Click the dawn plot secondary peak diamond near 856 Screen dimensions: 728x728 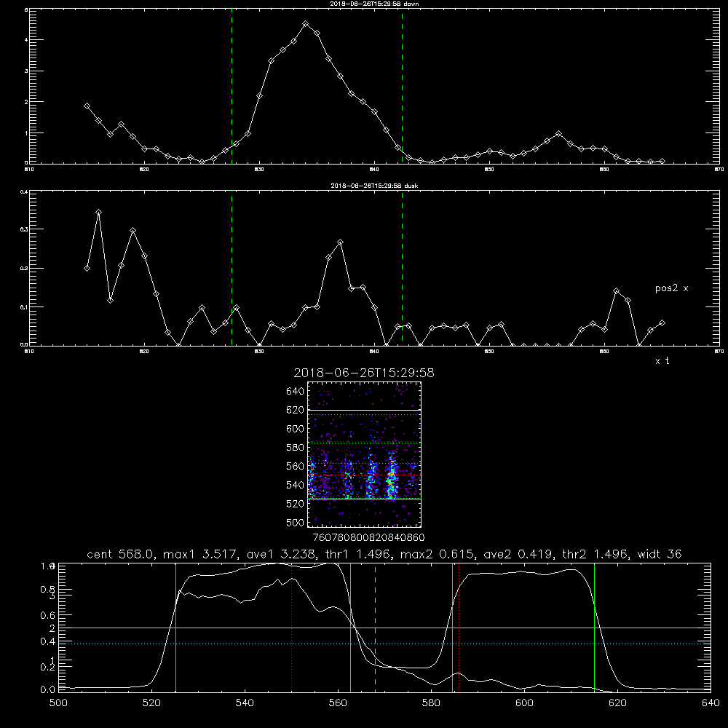(x=558, y=134)
